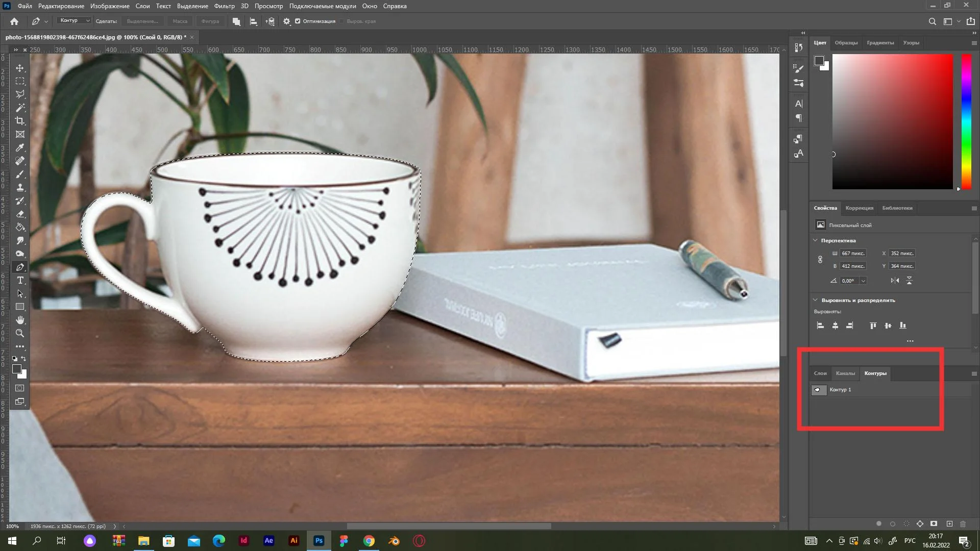Collapse the Перспектива section

[815, 240]
